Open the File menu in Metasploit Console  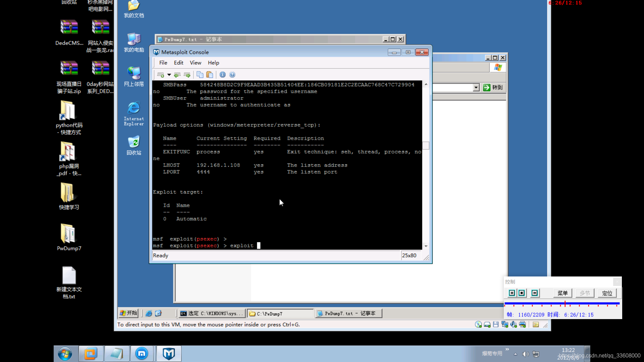point(163,63)
